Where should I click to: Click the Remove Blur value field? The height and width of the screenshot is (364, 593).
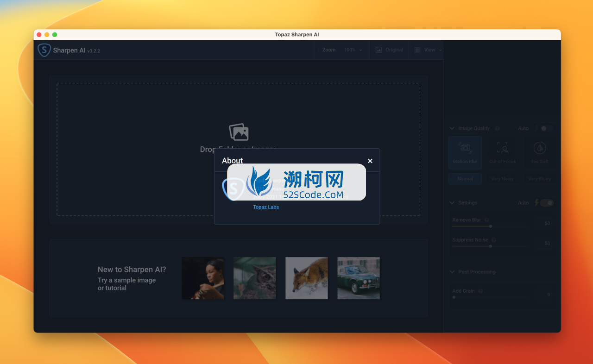coord(544,223)
